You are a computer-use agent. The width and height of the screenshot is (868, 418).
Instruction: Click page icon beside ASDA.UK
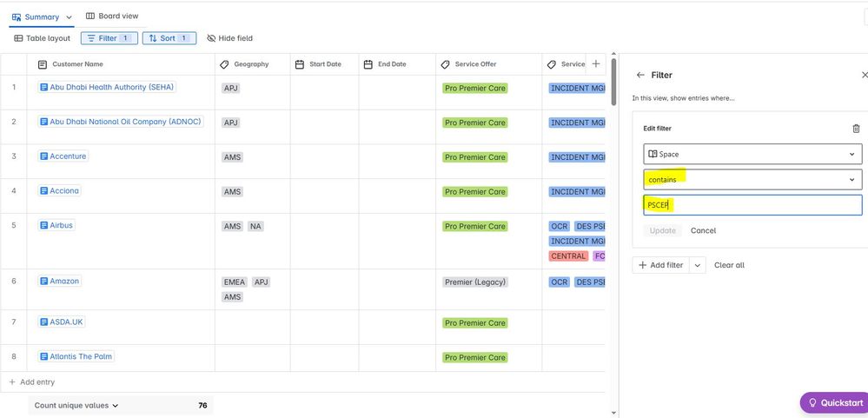[x=44, y=322]
